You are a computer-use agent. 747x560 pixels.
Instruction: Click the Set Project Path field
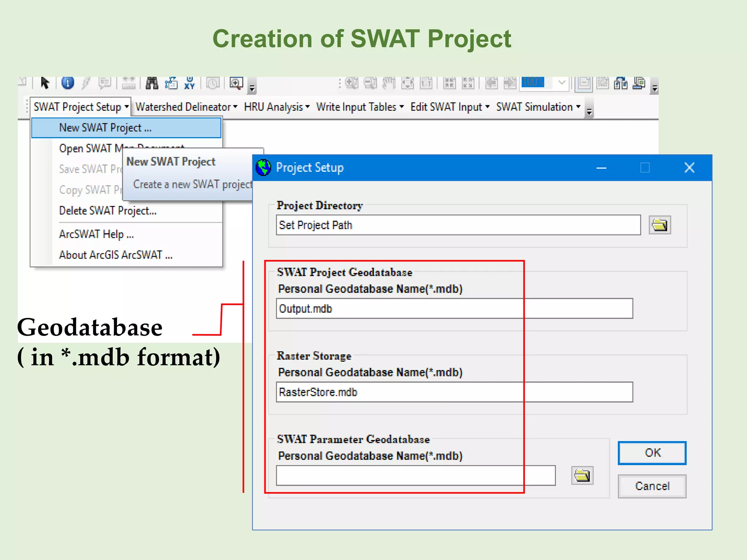(458, 225)
